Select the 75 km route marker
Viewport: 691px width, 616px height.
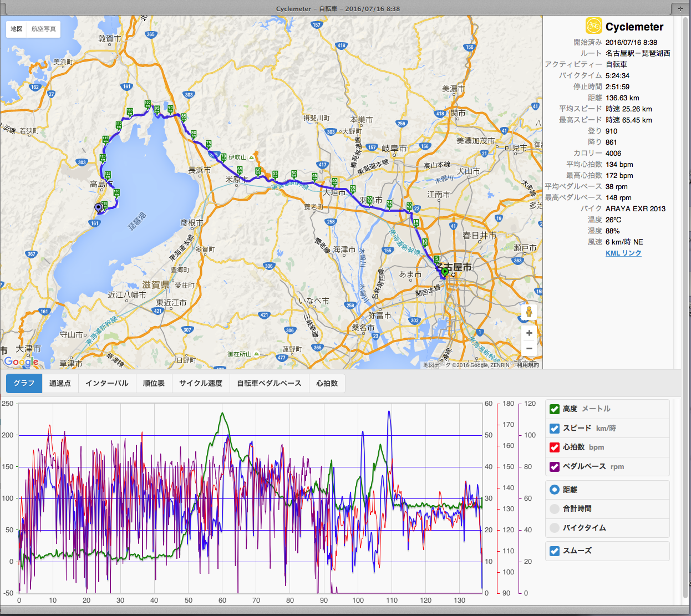click(x=209, y=145)
